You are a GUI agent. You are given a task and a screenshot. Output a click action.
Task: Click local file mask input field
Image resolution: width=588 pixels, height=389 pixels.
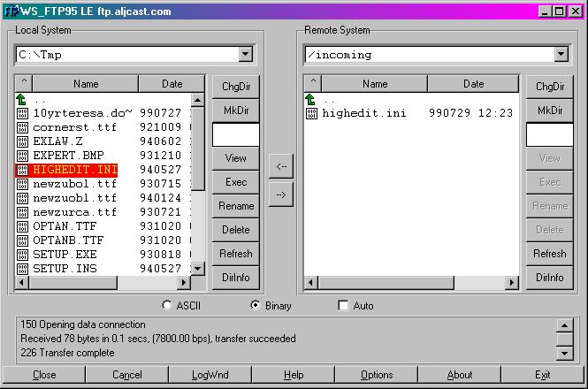(x=236, y=134)
